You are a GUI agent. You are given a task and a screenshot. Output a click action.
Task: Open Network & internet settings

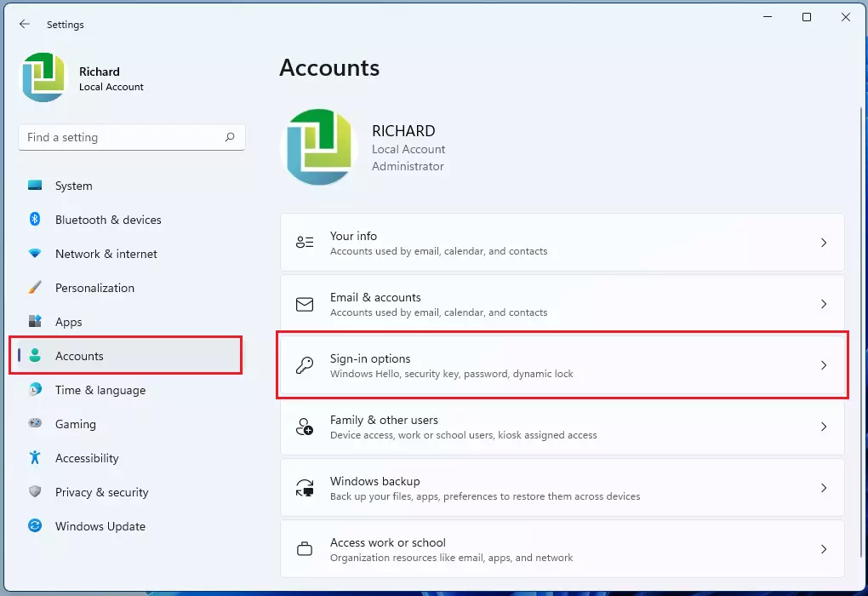pos(131,254)
